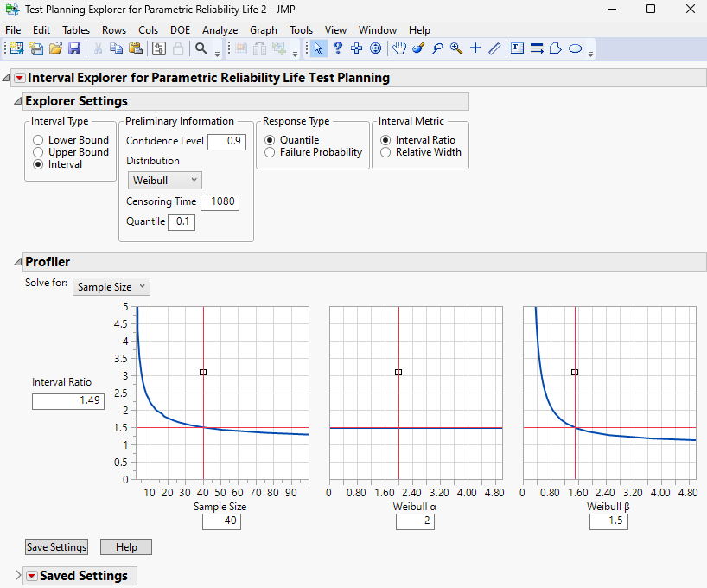Image resolution: width=707 pixels, height=588 pixels.
Task: Expand the Saved Settings section
Action: pos(16,575)
